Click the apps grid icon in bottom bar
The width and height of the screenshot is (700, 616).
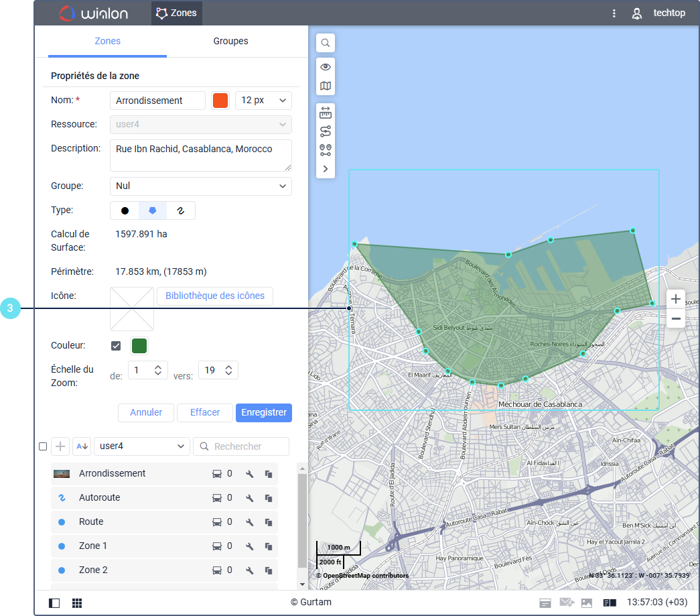pos(77,603)
